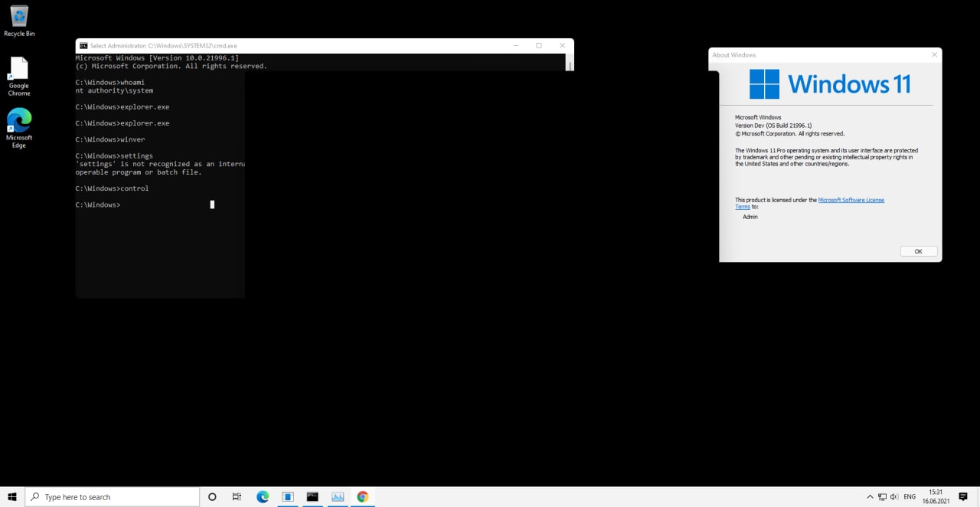Open Task View on the taskbar
Viewport: 980px width, 507px height.
click(237, 497)
